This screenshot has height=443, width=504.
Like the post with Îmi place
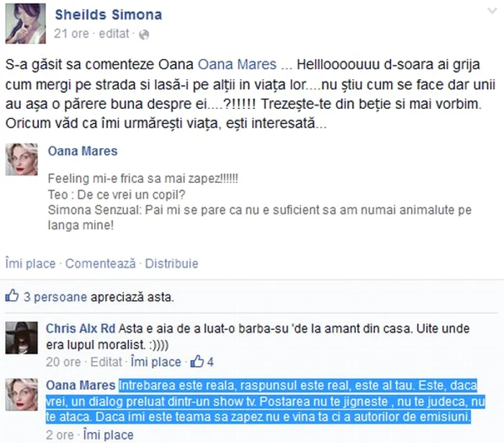tap(30, 264)
